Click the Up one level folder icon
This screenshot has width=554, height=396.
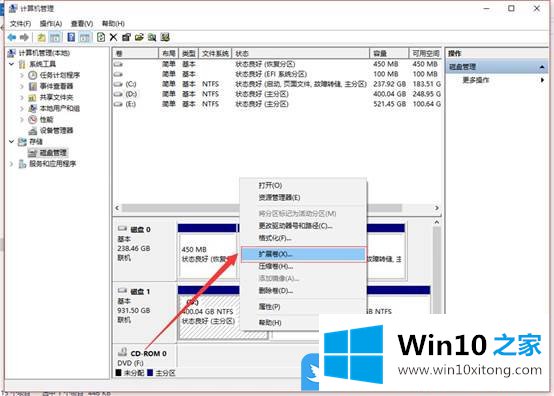coord(41,37)
